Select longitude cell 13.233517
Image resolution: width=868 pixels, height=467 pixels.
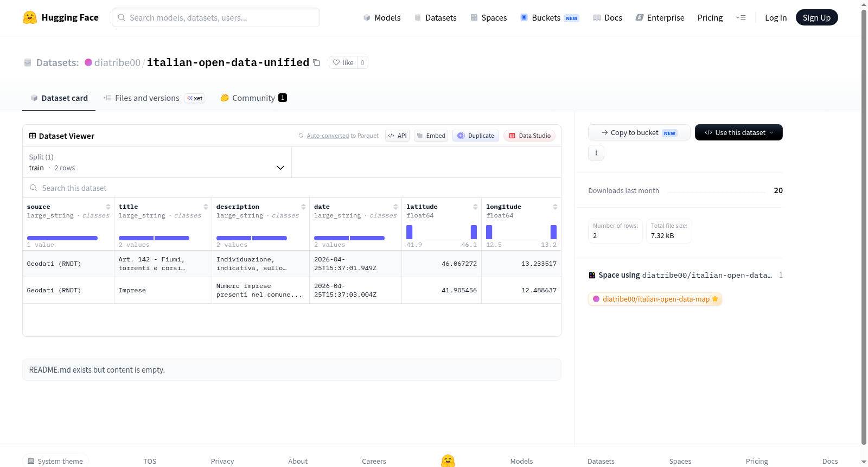click(x=521, y=264)
